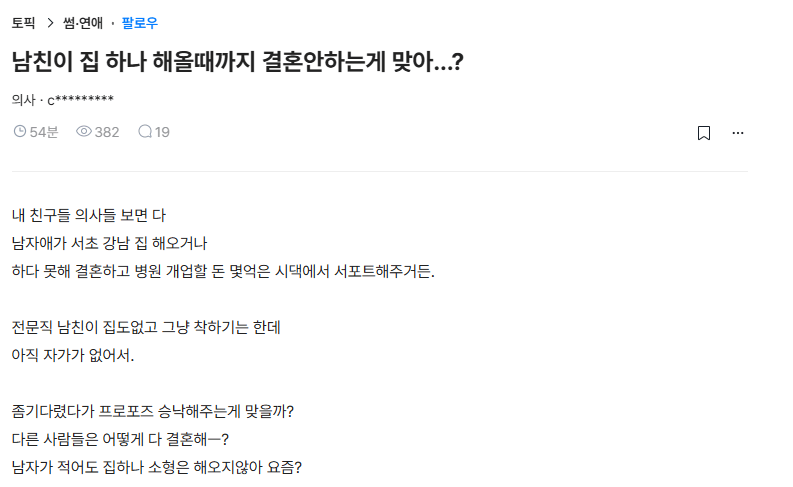Click the line about 병원 개업할 돈

(223, 270)
